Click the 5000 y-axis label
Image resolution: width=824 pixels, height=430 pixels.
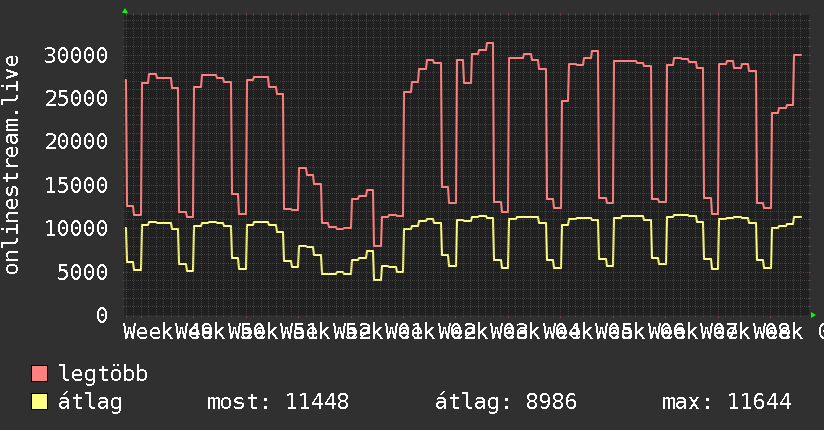(82, 272)
